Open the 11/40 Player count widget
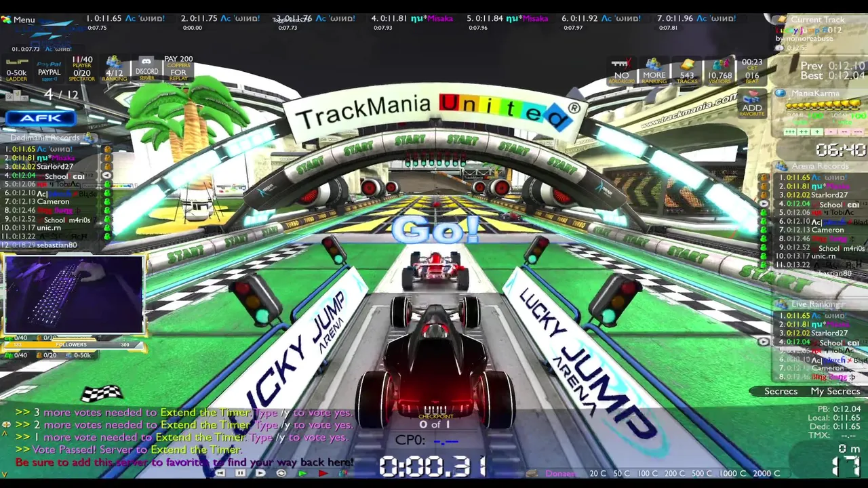The height and width of the screenshot is (488, 868). (x=82, y=68)
